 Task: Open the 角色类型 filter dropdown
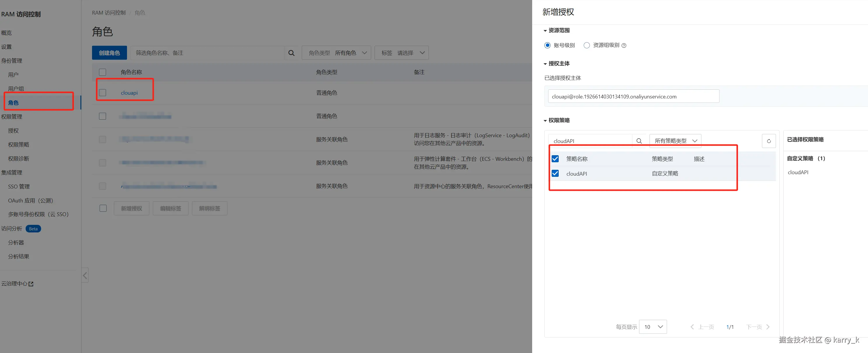pyautogui.click(x=336, y=53)
